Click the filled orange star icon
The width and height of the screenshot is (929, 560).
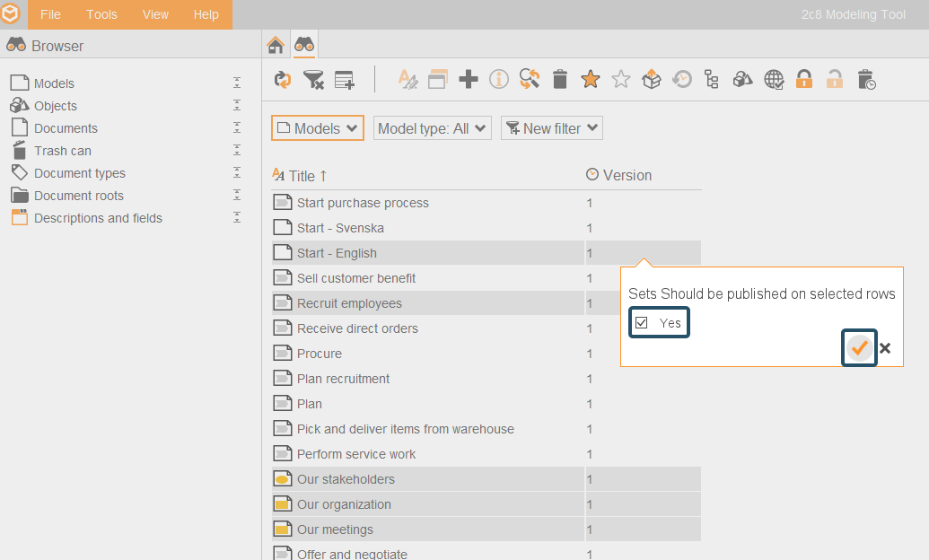590,79
